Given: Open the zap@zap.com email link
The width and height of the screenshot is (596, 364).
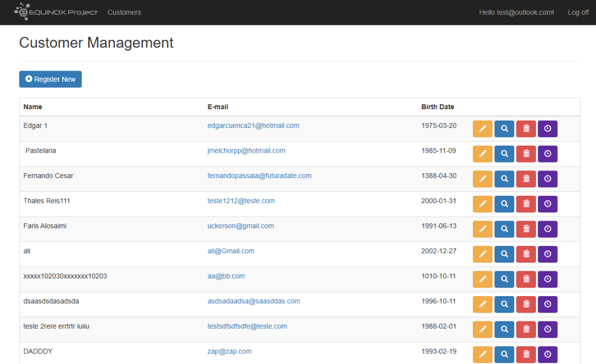Looking at the screenshot, I should click(229, 351).
